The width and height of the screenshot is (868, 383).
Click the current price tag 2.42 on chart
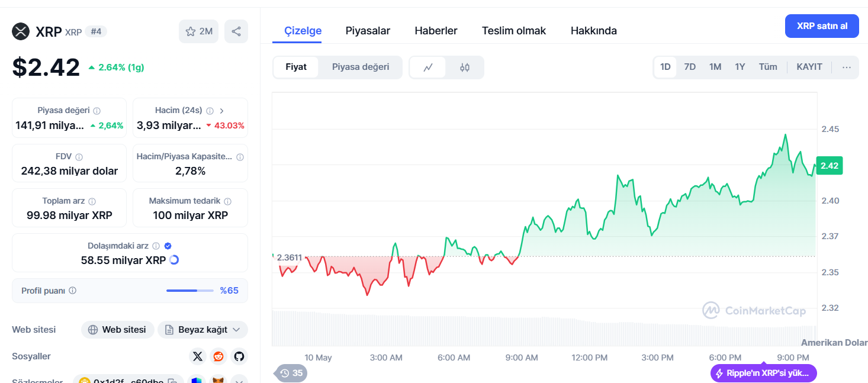point(830,166)
